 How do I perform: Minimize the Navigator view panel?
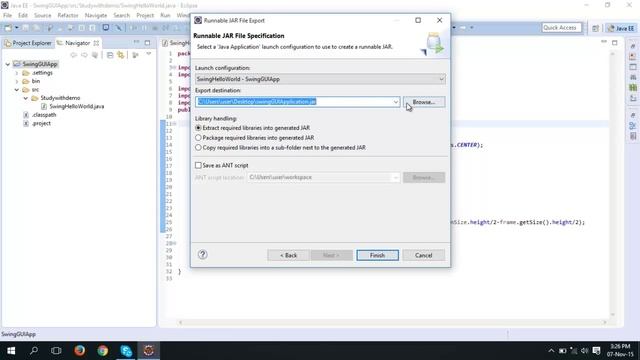click(x=136, y=42)
